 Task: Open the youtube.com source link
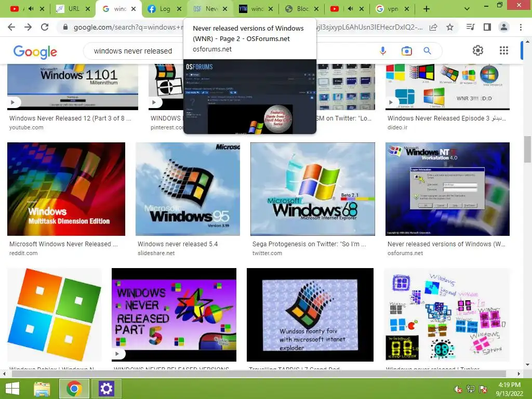pyautogui.click(x=26, y=128)
